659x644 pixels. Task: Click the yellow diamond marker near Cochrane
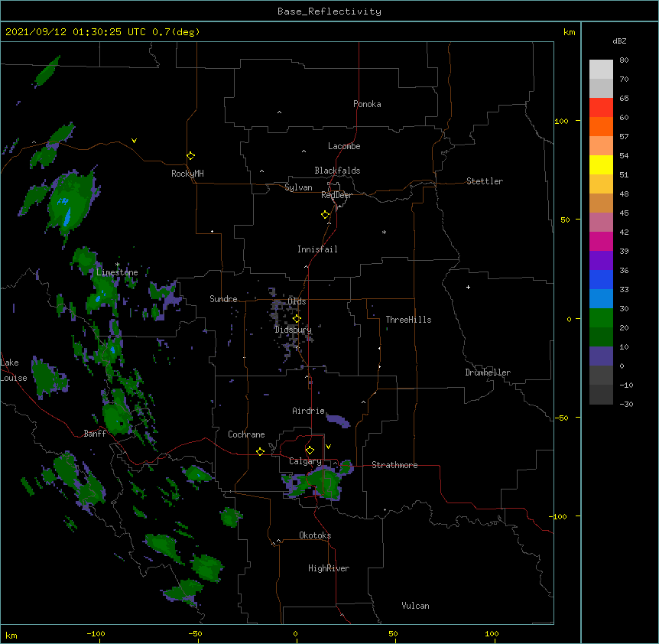pyautogui.click(x=260, y=451)
